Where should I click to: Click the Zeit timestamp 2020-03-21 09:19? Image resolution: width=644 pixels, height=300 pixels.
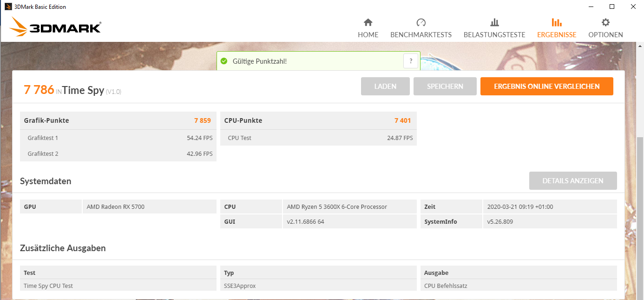coord(520,207)
